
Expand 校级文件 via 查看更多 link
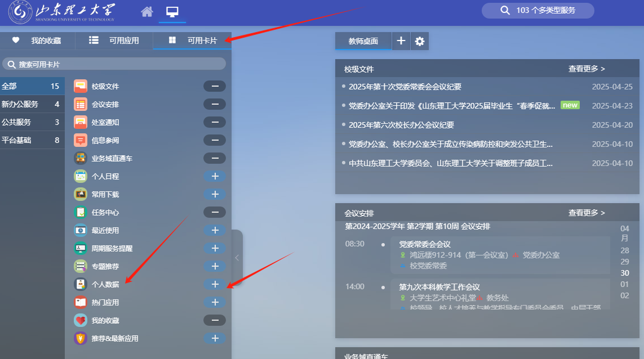pyautogui.click(x=586, y=69)
